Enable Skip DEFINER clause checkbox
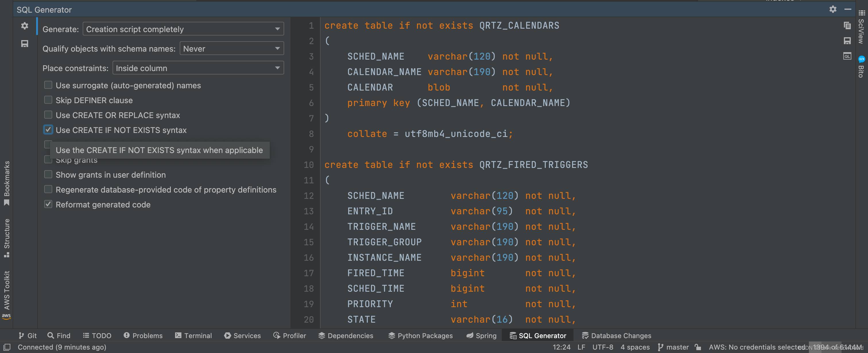This screenshot has height=353, width=868. (x=48, y=100)
